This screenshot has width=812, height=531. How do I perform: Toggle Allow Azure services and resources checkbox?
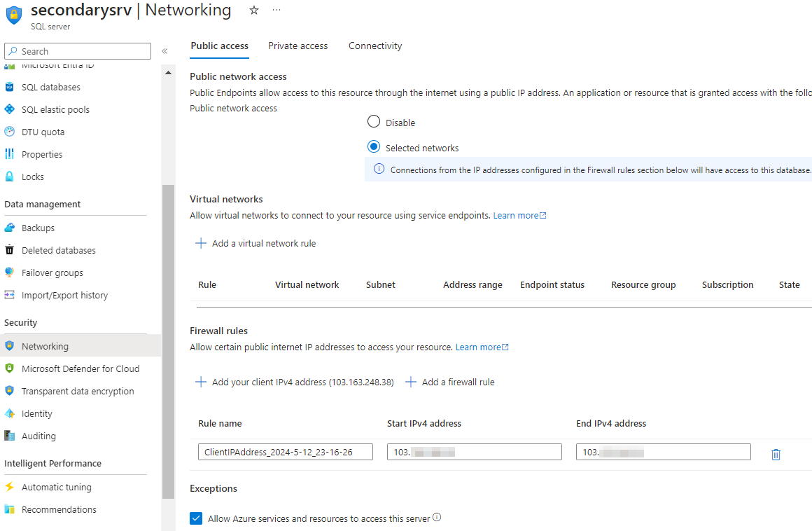(196, 518)
